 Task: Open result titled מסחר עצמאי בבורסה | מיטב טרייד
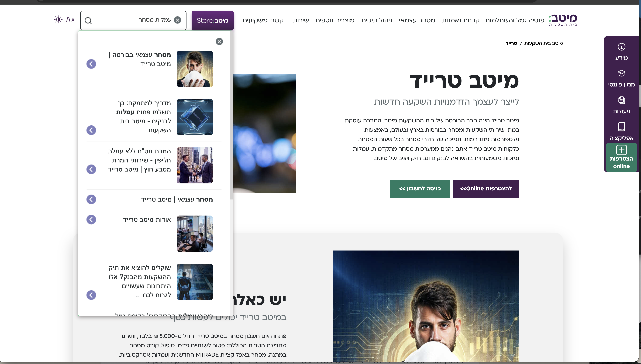[140, 59]
